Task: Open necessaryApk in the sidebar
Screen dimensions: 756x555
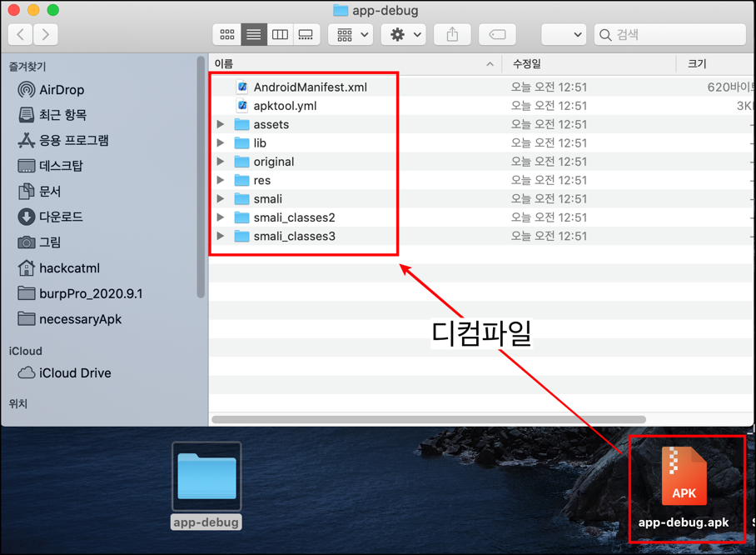Action: point(69,319)
